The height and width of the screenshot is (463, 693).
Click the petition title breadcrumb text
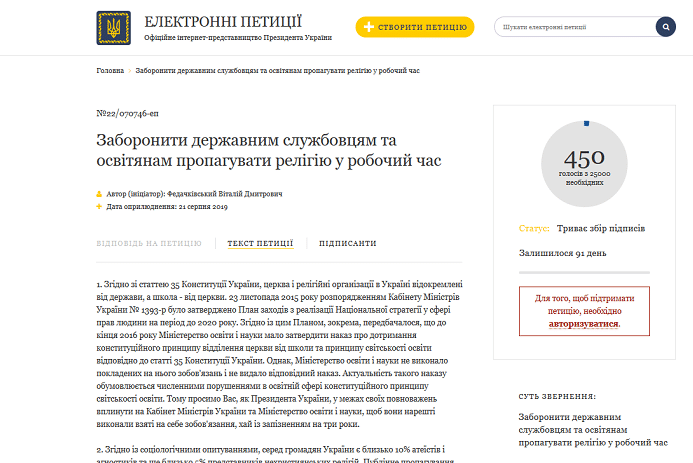click(x=278, y=71)
